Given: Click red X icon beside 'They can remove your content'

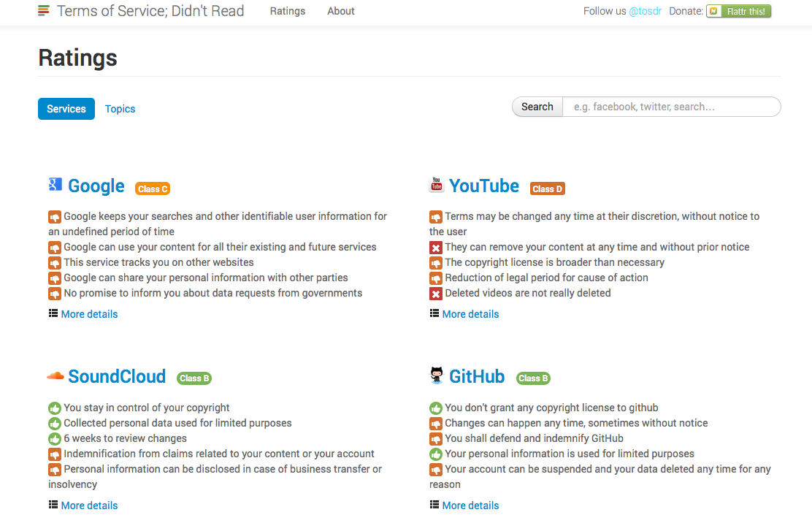Looking at the screenshot, I should pos(435,248).
